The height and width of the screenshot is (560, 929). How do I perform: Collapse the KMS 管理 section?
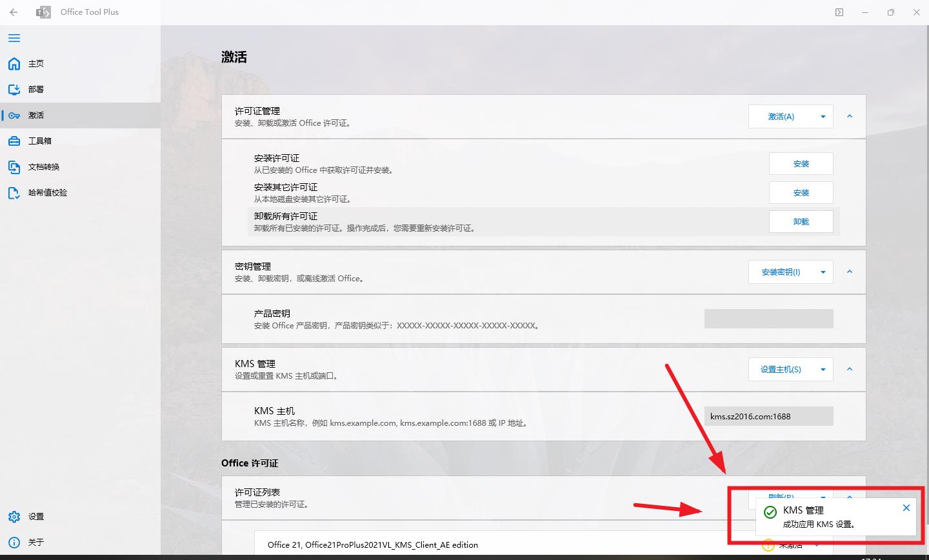[x=850, y=369]
